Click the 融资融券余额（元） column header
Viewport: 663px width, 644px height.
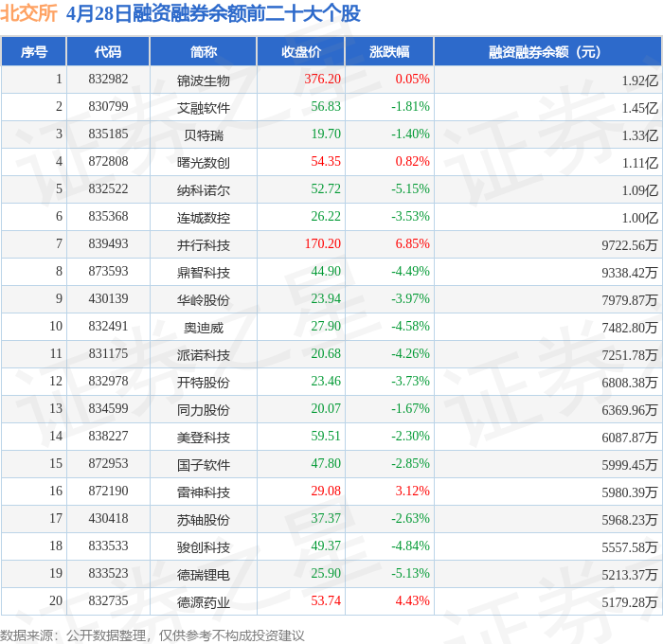point(547,51)
